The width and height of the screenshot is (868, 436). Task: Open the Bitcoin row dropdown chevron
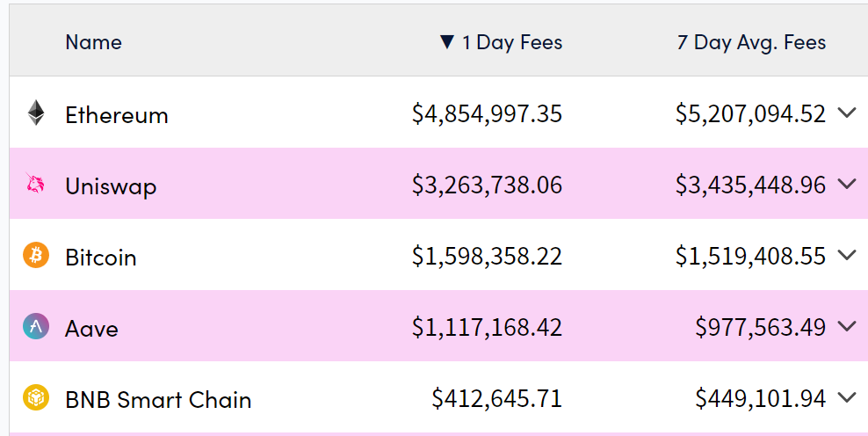tap(847, 256)
